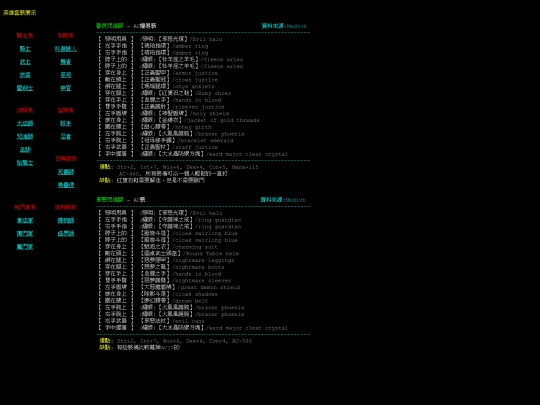Viewport: 540px width, 405px height.
Task: Click the 'jacket of gold threads' line
Action: pyautogui.click(x=179, y=120)
